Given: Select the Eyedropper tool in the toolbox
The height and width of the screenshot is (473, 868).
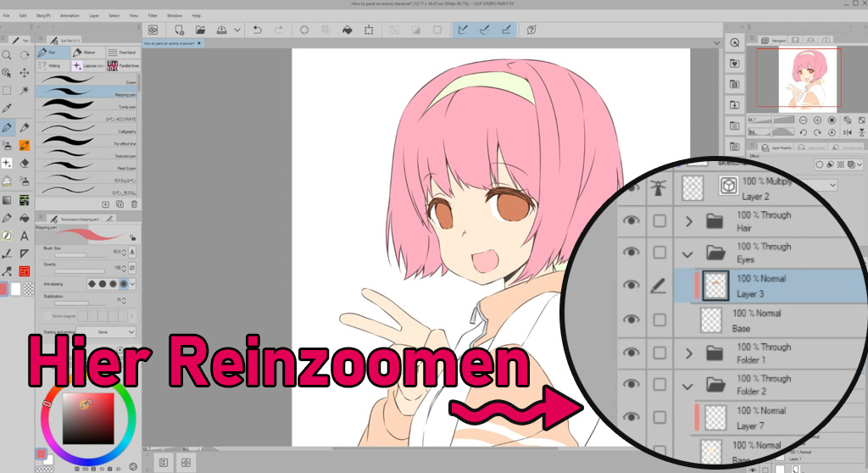Looking at the screenshot, I should coord(7,109).
